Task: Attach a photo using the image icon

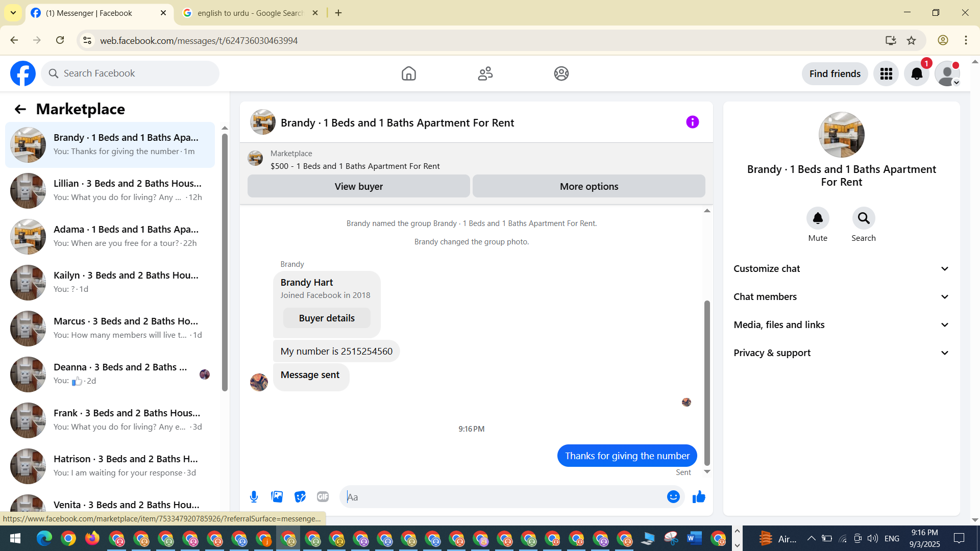Action: point(277,497)
